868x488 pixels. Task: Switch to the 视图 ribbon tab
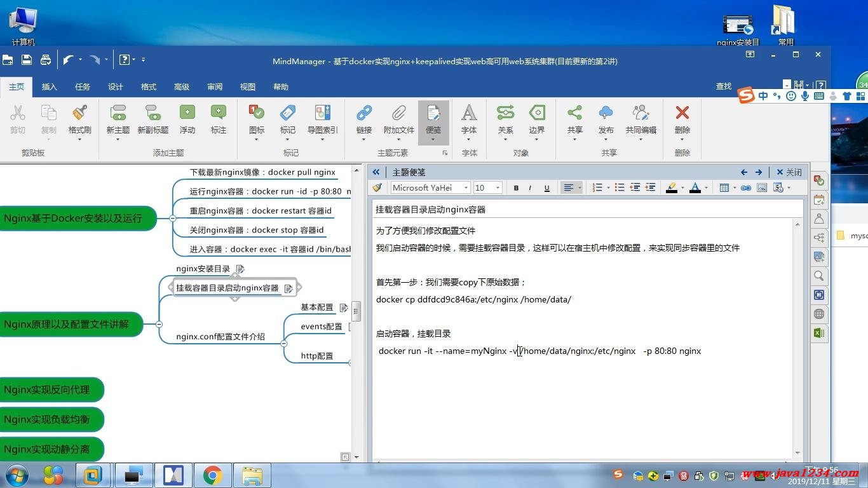[x=248, y=86]
